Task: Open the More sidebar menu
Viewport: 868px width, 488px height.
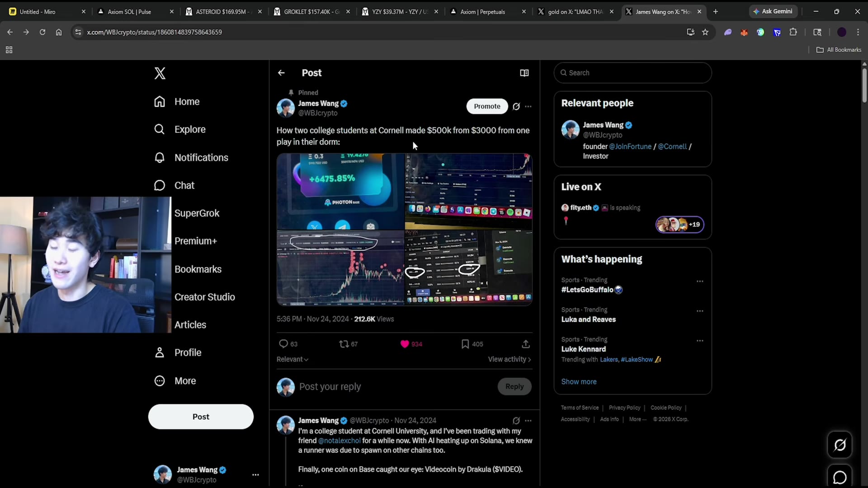Action: [x=175, y=381]
